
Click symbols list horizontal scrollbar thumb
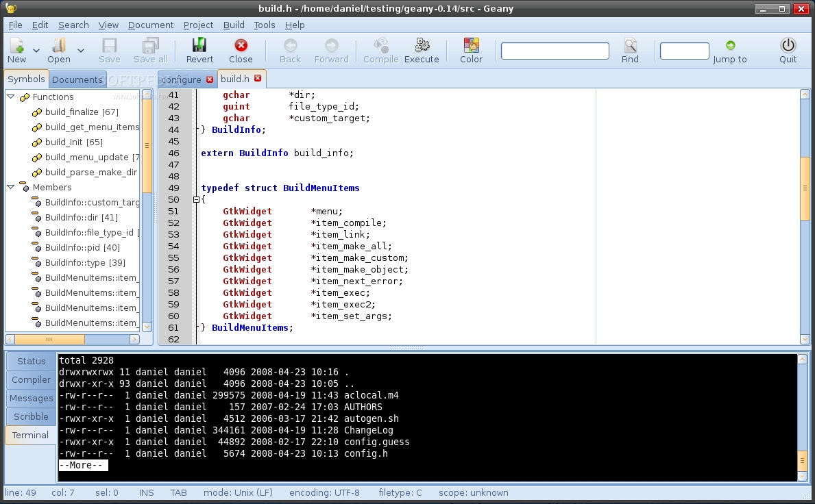49,339
